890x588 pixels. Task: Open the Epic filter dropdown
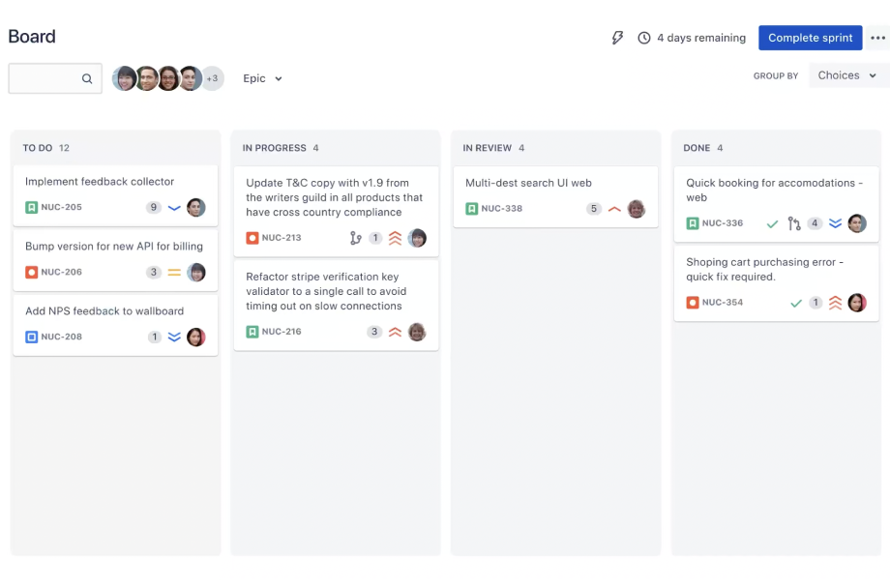[x=261, y=78]
